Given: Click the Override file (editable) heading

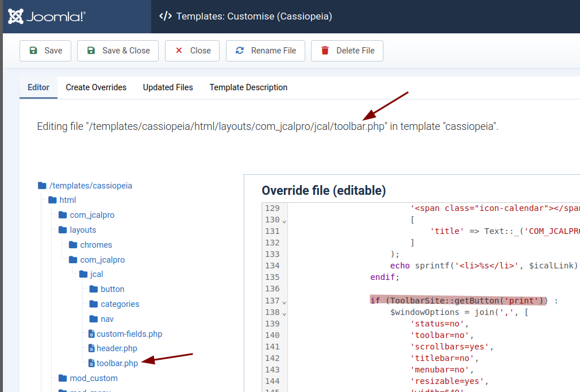Looking at the screenshot, I should coord(324,190).
